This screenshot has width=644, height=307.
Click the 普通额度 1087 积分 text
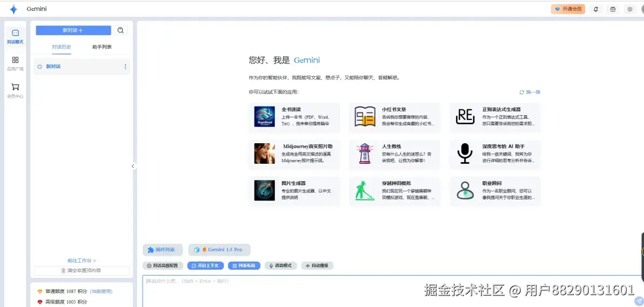pos(66,291)
